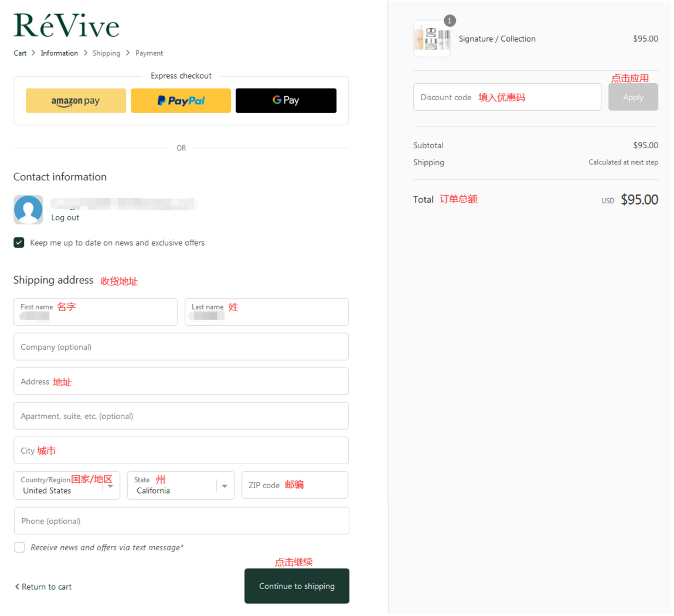This screenshot has width=674, height=616.
Task: Click 'Calculated at next step' shipping text
Action: click(623, 162)
